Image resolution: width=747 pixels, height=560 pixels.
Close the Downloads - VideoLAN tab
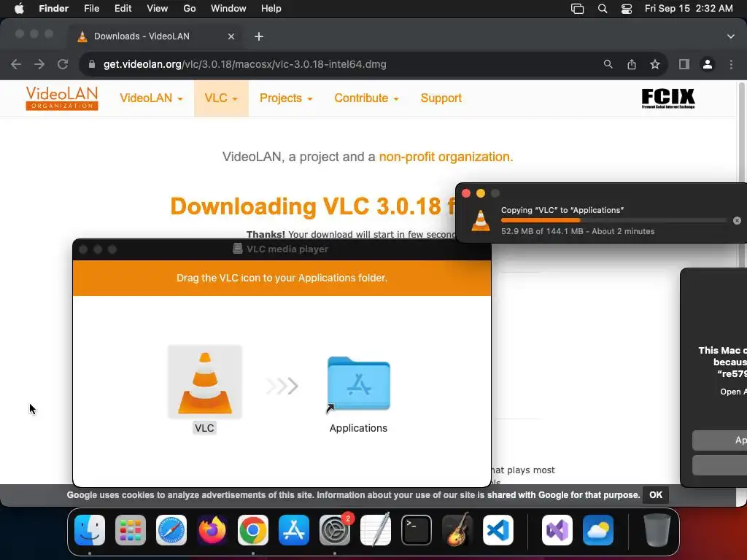click(x=231, y=36)
